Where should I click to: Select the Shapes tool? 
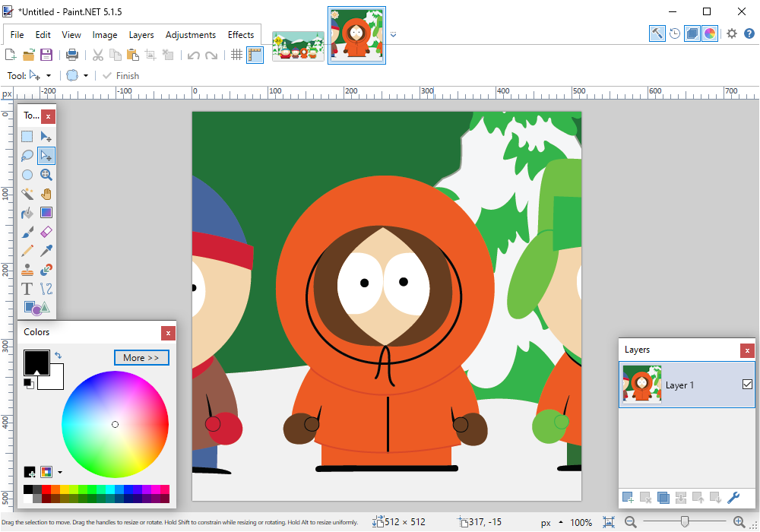[x=36, y=308]
